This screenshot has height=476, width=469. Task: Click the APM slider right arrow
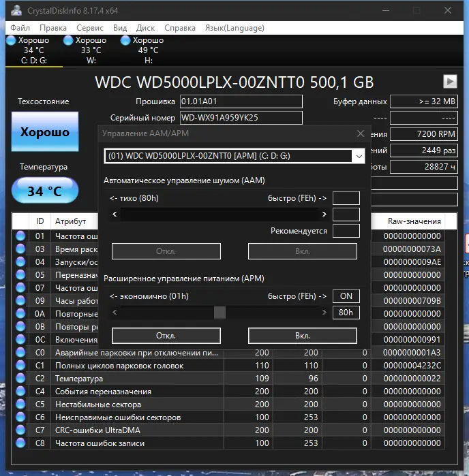(x=324, y=313)
